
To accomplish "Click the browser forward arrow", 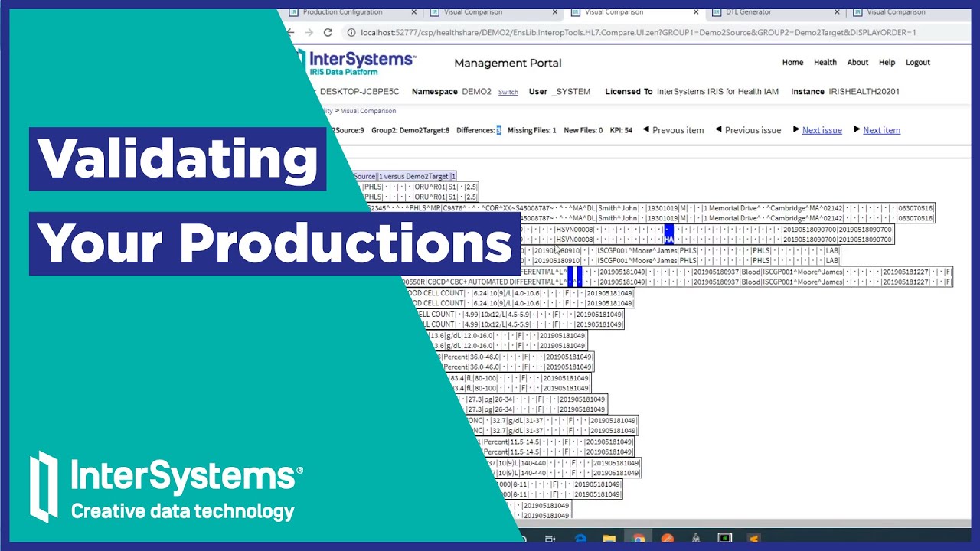I will [x=309, y=32].
